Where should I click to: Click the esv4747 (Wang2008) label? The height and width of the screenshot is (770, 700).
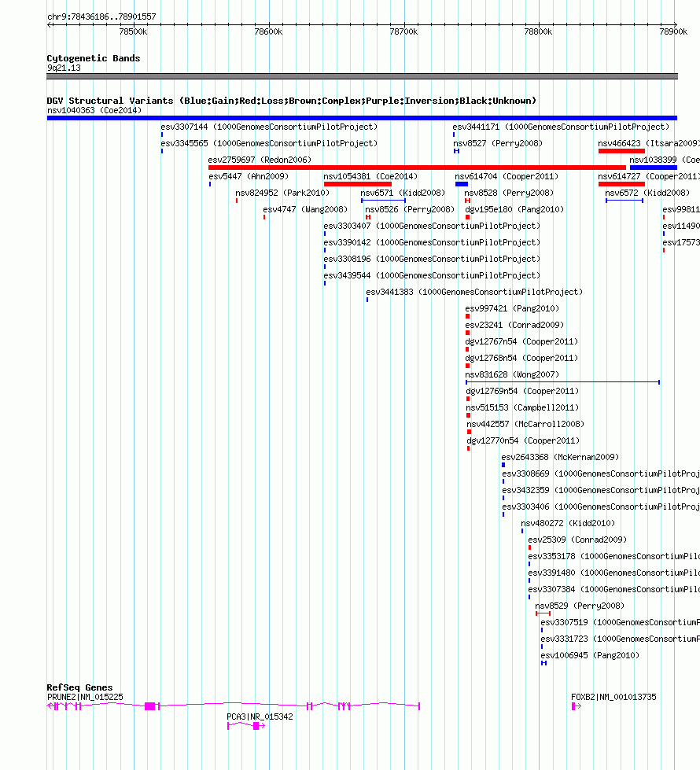305,210
